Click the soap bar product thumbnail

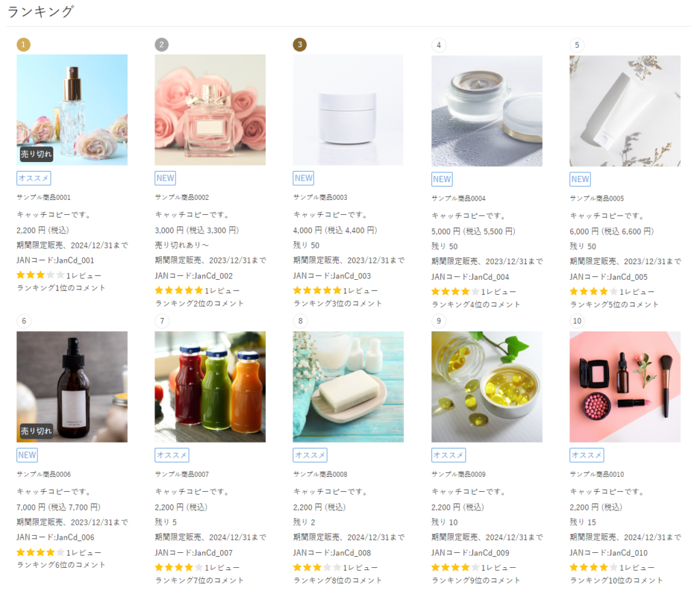pyautogui.click(x=348, y=387)
